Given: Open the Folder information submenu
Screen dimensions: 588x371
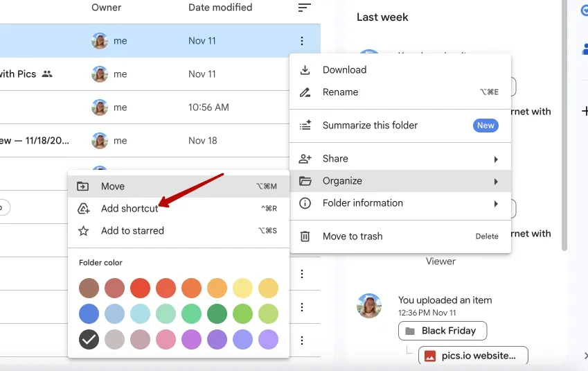Looking at the screenshot, I should (400, 203).
